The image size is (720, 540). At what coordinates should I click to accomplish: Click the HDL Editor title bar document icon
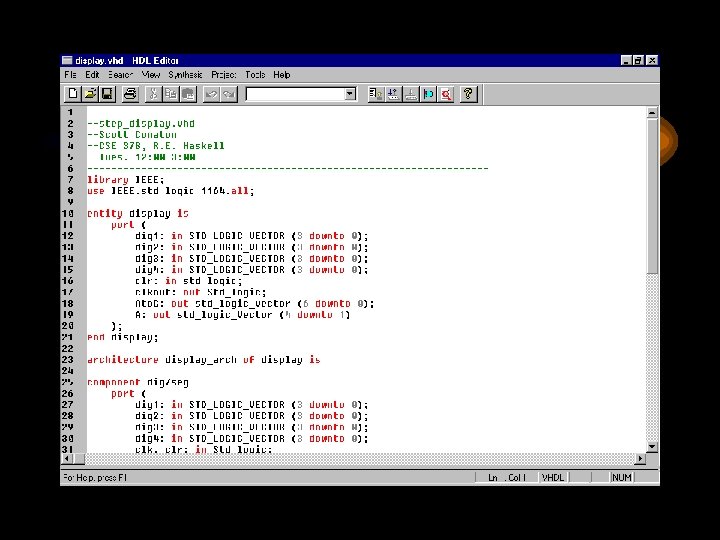click(68, 60)
